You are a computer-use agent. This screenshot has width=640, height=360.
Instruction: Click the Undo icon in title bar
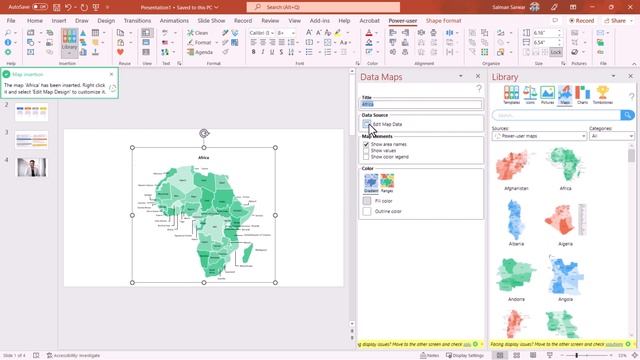click(x=68, y=7)
